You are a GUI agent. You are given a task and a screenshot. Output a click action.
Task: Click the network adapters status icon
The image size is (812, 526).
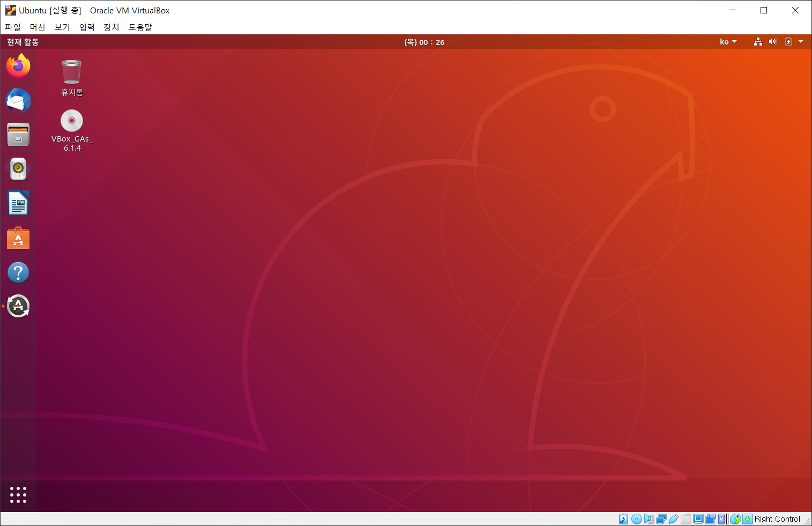click(661, 519)
